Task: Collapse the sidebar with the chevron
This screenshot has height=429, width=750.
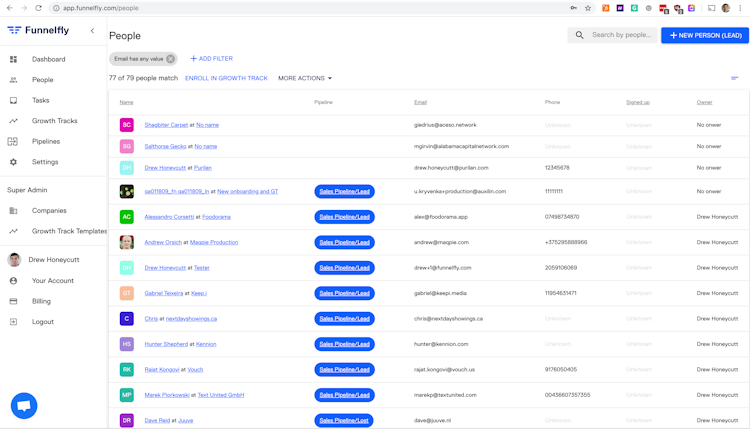Action: click(x=92, y=31)
